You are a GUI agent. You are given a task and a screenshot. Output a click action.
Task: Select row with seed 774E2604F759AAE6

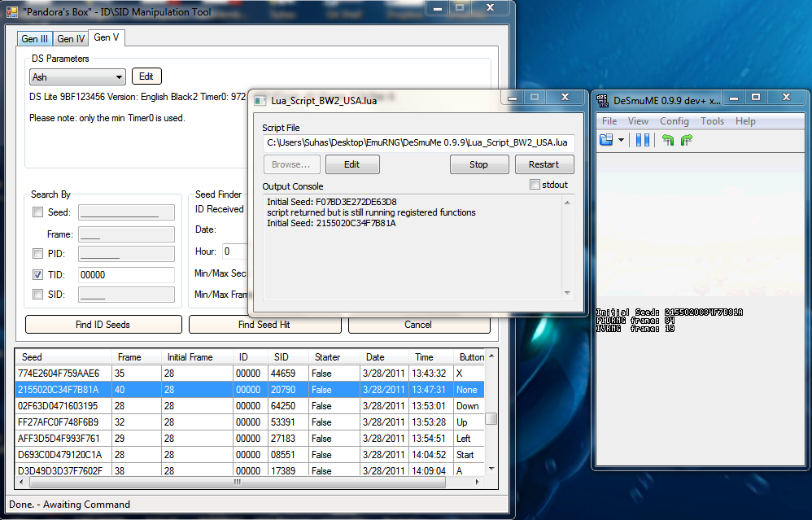(x=250, y=373)
